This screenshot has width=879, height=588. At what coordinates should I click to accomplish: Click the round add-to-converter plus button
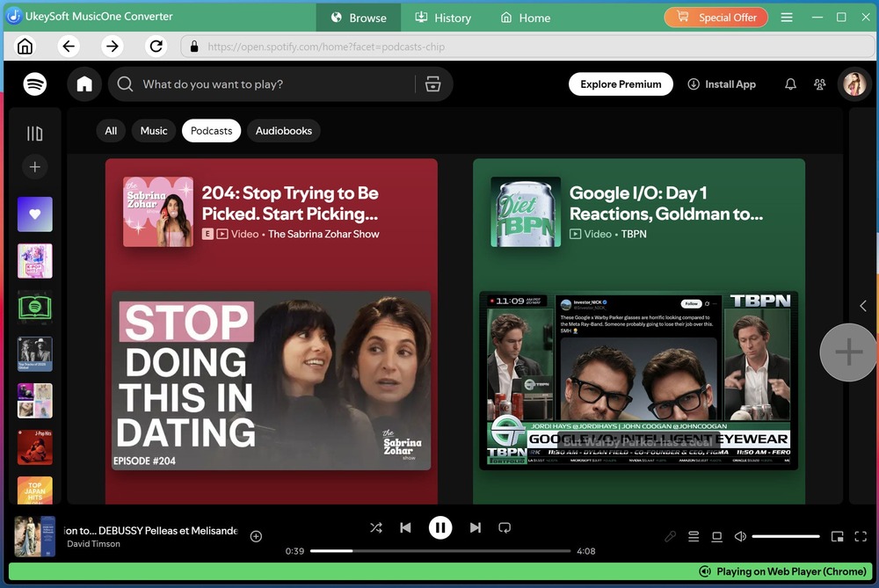coord(848,352)
